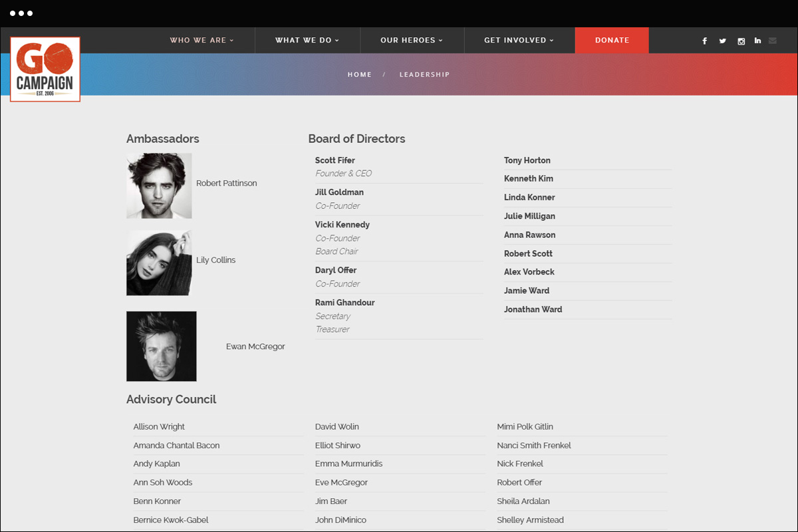Click the top ambassador's portrait photo

point(159,186)
